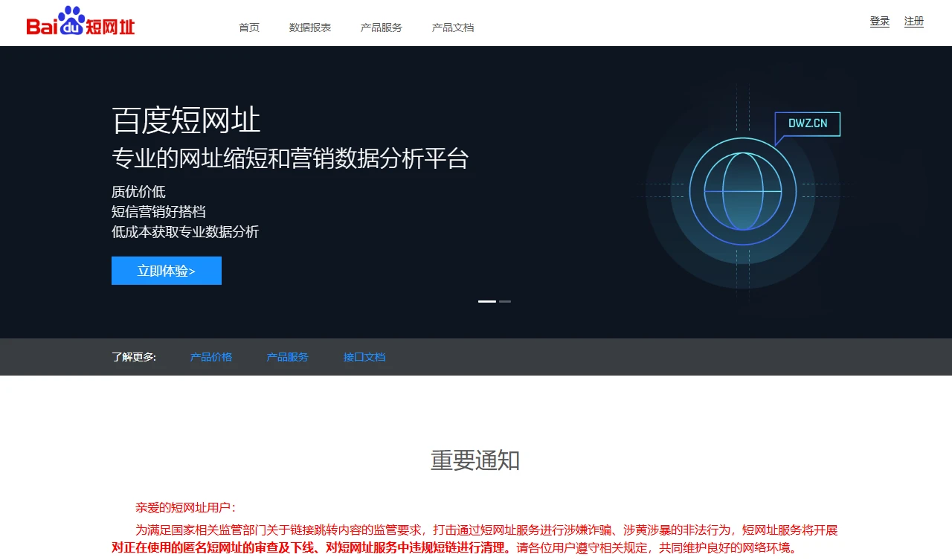Open the 数据报表 navigation item
This screenshot has width=952, height=560.
coord(310,28)
